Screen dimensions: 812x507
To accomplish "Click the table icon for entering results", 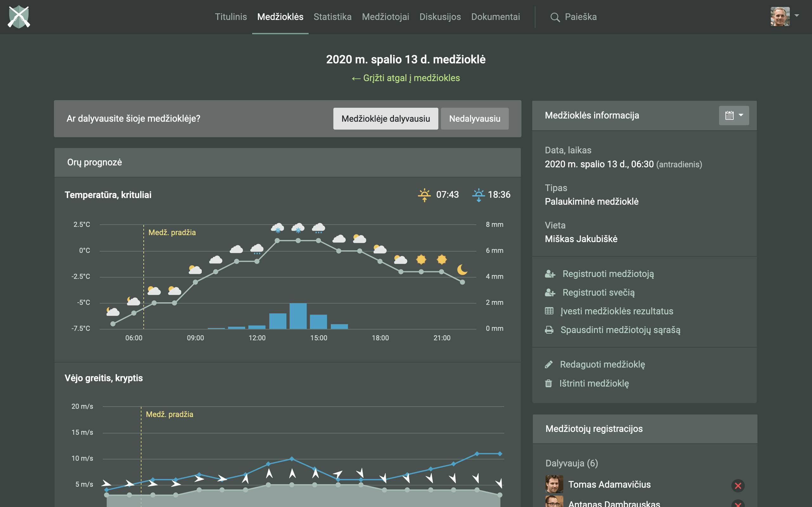I will coord(549,311).
